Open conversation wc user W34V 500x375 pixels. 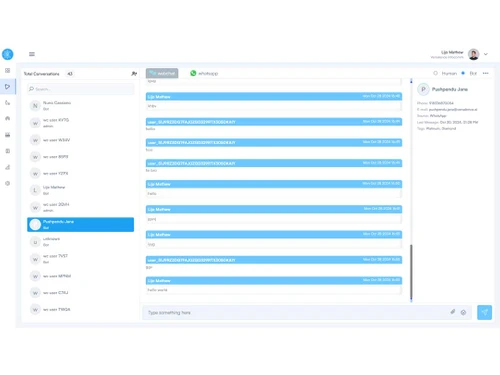point(81,140)
